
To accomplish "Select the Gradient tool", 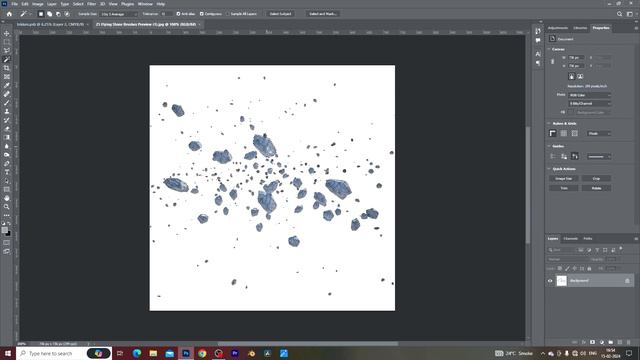I will (x=7, y=137).
